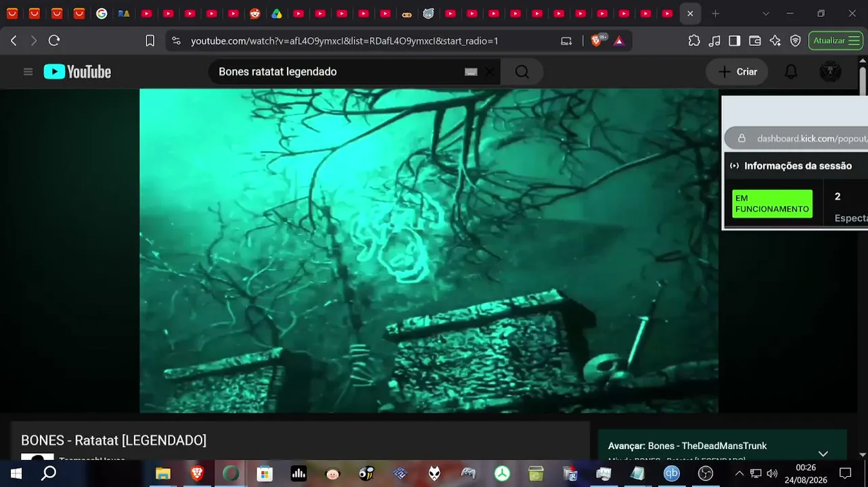The image size is (868, 487).
Task: Go back to the previous page
Action: tap(14, 41)
